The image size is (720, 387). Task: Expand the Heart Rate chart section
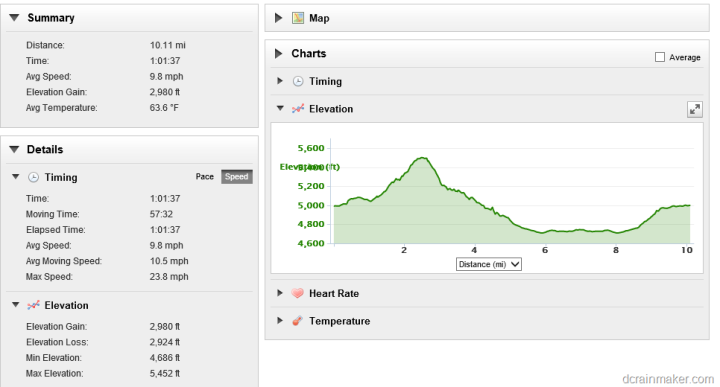(280, 293)
